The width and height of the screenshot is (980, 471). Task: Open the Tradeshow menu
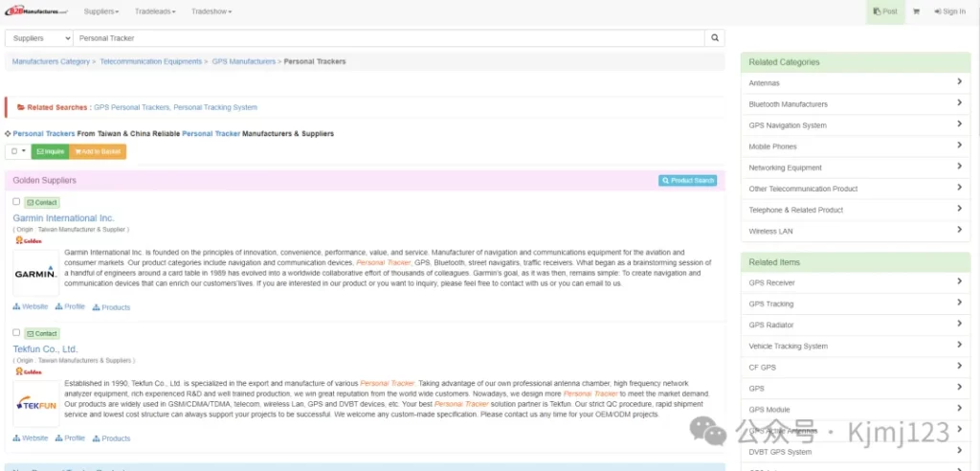click(212, 11)
